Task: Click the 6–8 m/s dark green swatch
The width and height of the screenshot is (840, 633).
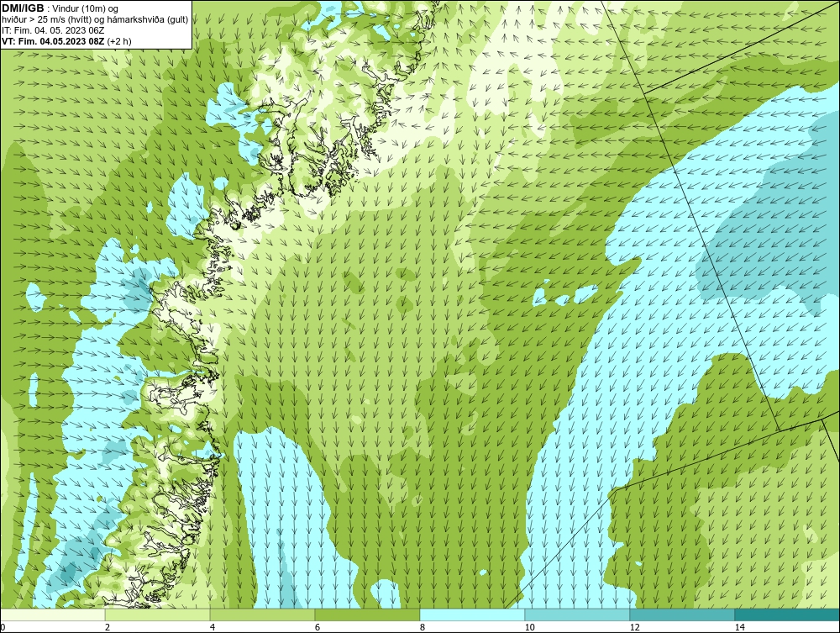Action: 368,615
